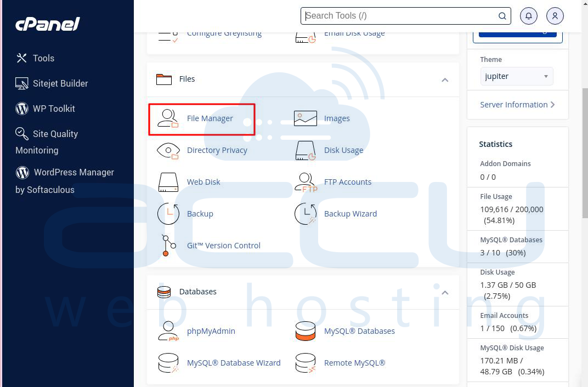The height and width of the screenshot is (387, 588).
Task: Click the WordPress Manager sidebar icon
Action: click(x=22, y=172)
